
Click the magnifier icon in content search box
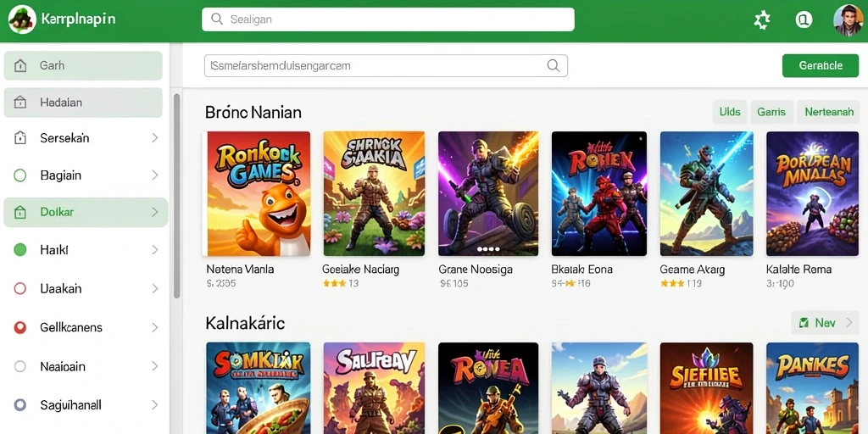(x=553, y=65)
